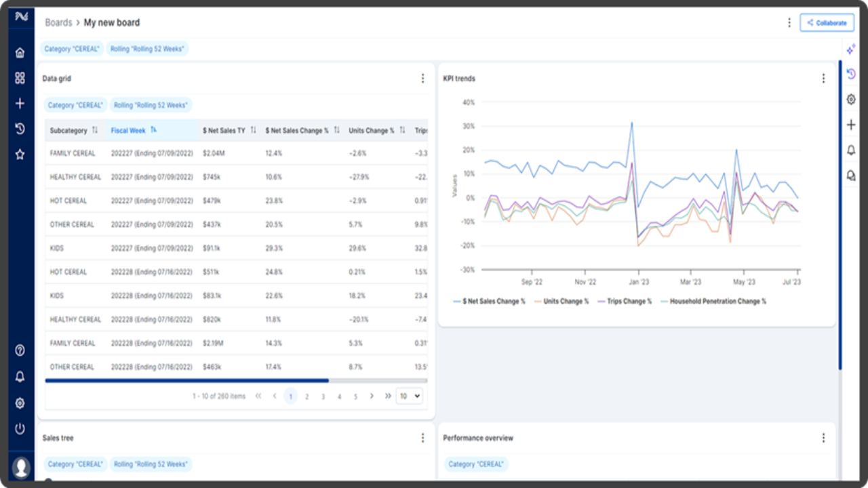Open Performance overview widget options menu
This screenshot has height=488, width=868.
pyautogui.click(x=824, y=438)
